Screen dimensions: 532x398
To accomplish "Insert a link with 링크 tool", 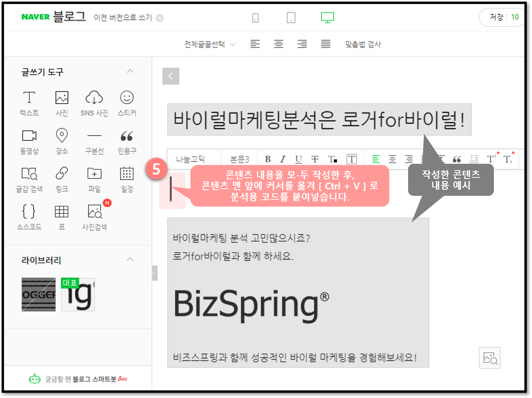I will click(62, 179).
